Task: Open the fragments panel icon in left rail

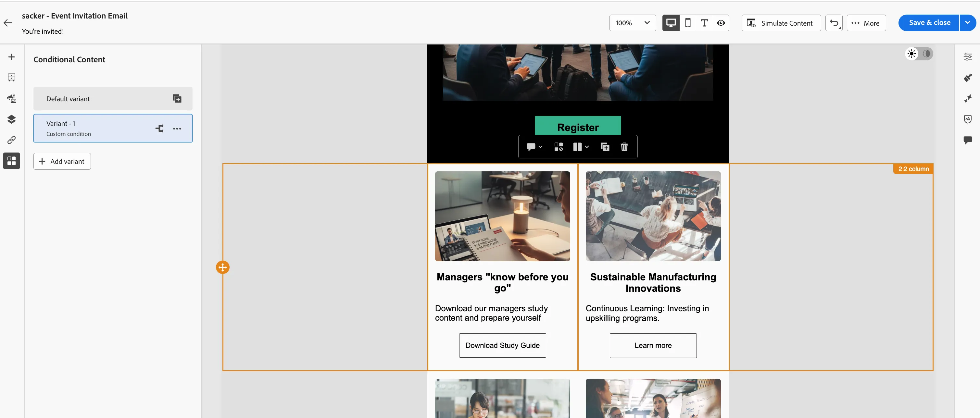Action: (x=11, y=78)
